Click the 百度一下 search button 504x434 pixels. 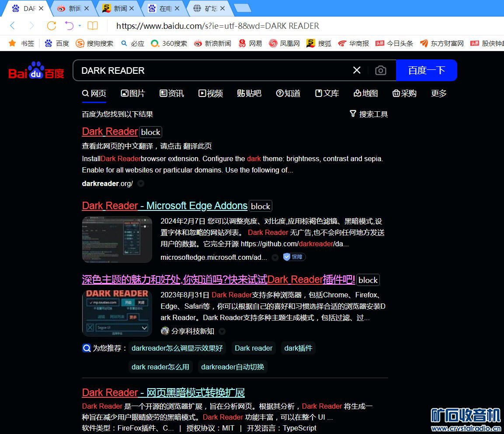426,70
